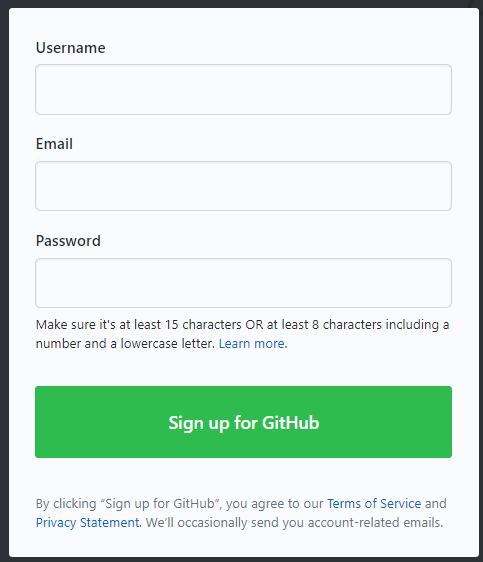Screen dimensions: 483x562
Task: Focus the Username input field
Action: click(243, 90)
